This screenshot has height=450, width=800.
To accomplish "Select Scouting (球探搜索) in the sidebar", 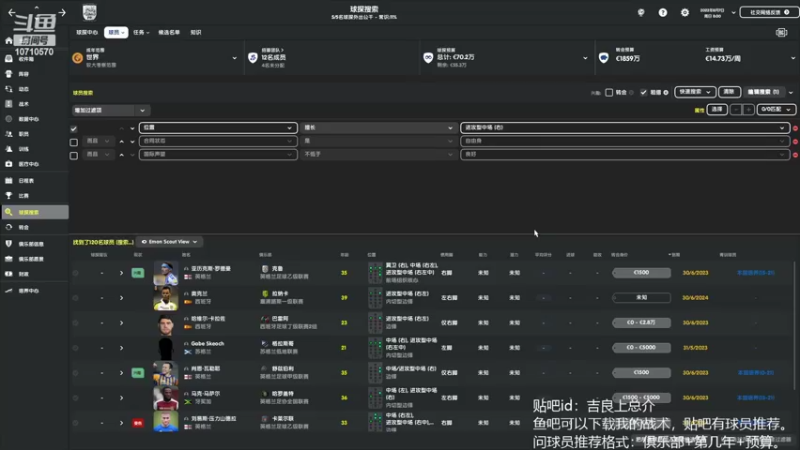I will click(35, 212).
